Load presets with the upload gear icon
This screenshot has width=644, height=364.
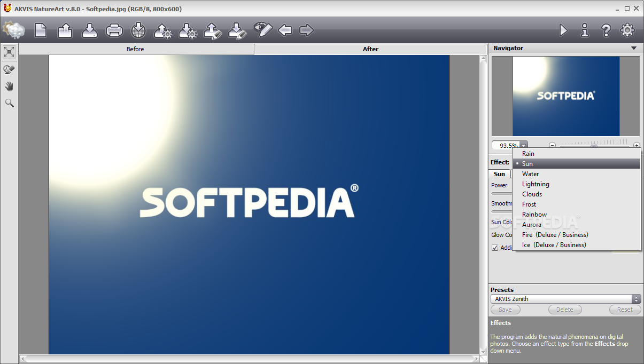coord(163,30)
